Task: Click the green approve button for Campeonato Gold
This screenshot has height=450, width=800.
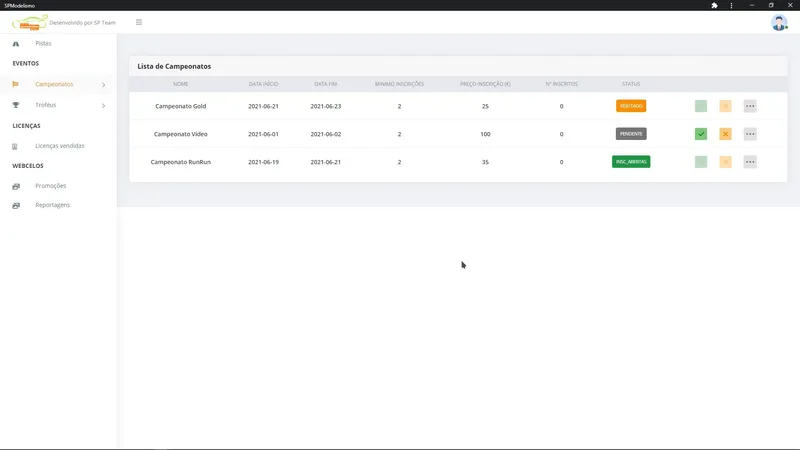Action: [x=701, y=106]
